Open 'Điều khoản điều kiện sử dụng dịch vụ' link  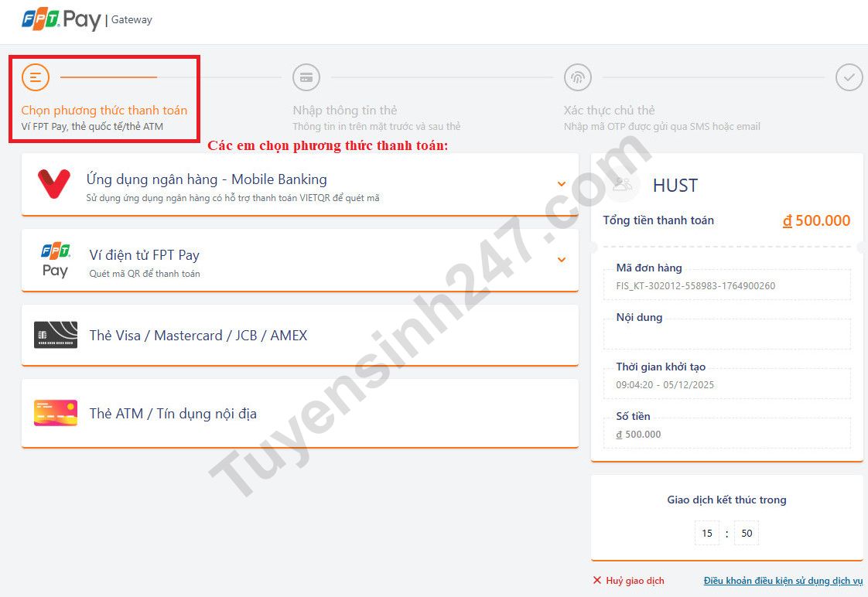pyautogui.click(x=783, y=581)
